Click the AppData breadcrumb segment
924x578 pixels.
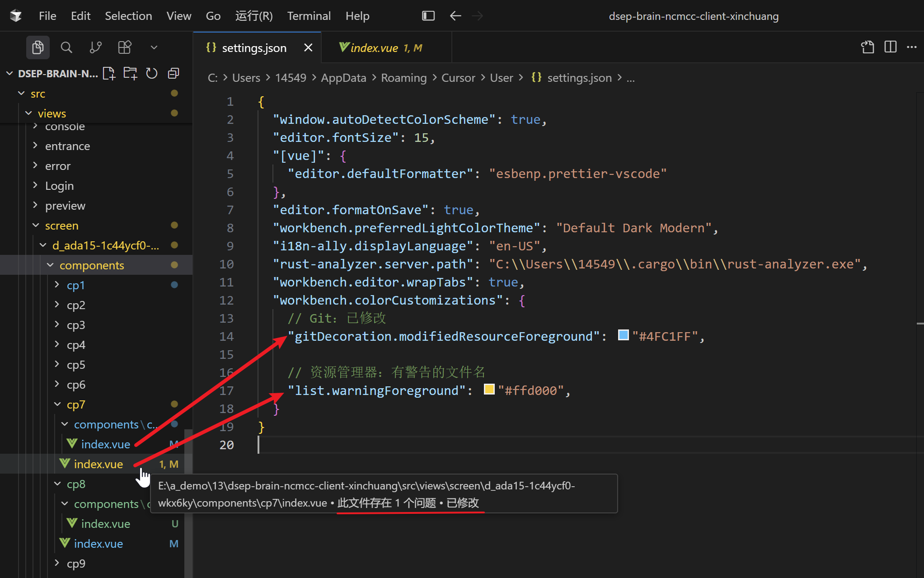[343, 78]
